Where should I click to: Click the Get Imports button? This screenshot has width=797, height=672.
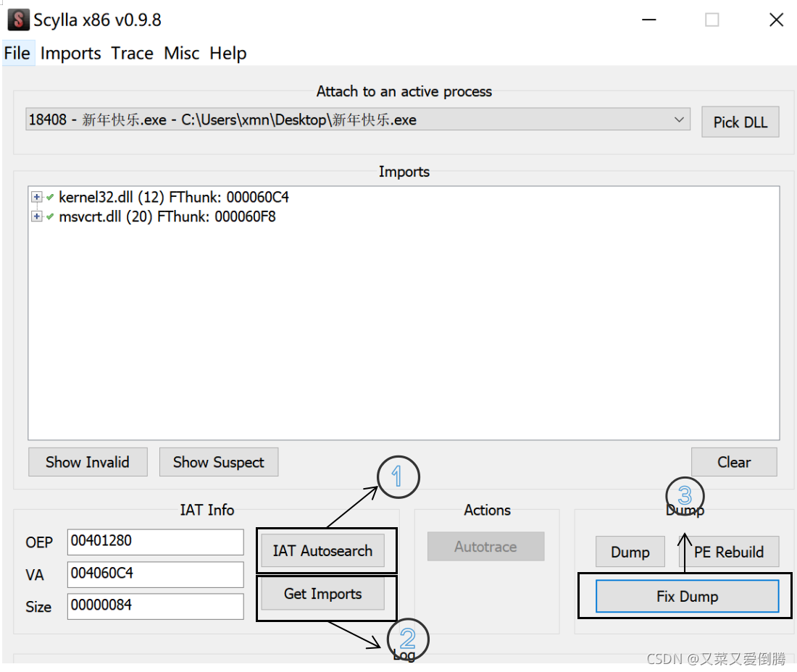click(322, 594)
